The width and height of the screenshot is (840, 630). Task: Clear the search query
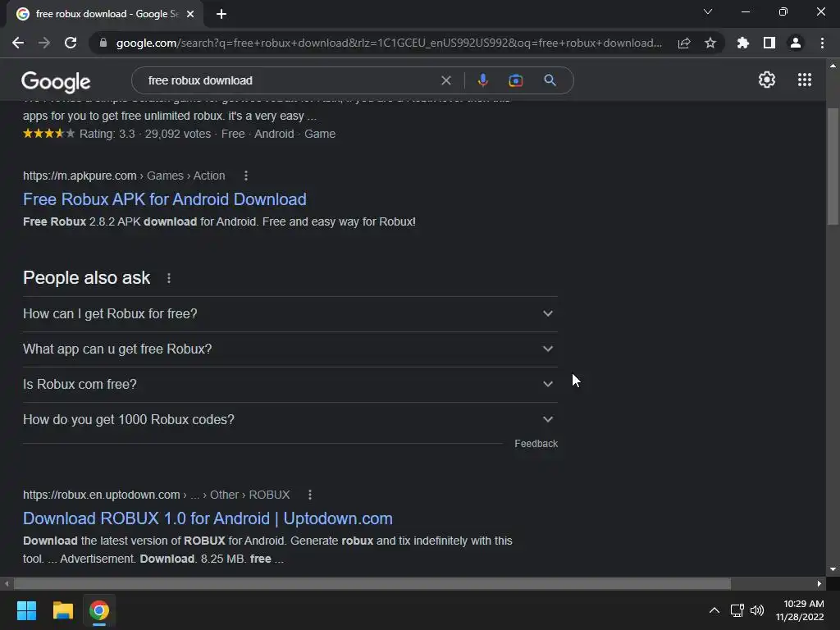[445, 80]
